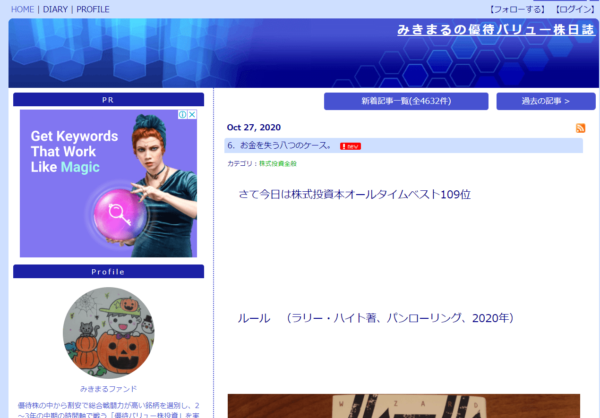The width and height of the screenshot is (600, 418).
Task: Click the ログイン login link
Action: coord(573,9)
